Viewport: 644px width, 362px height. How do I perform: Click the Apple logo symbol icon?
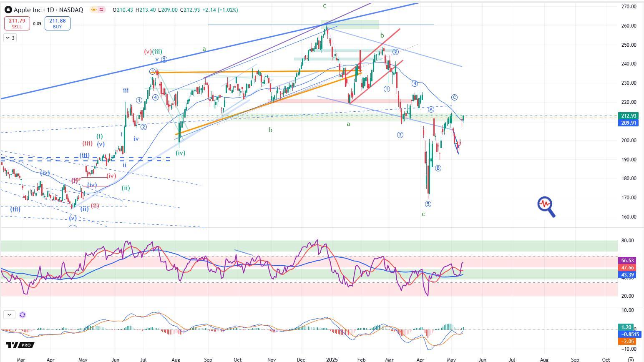tap(8, 10)
